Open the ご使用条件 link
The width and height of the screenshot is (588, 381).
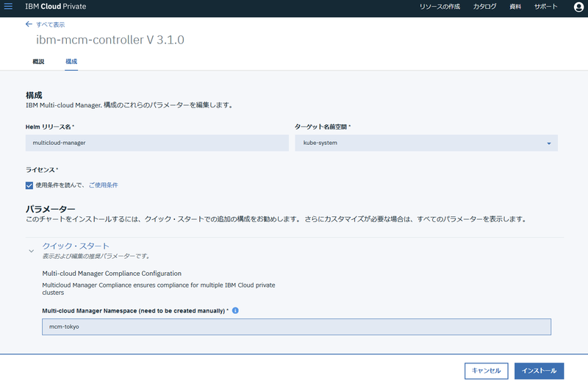[x=103, y=185]
